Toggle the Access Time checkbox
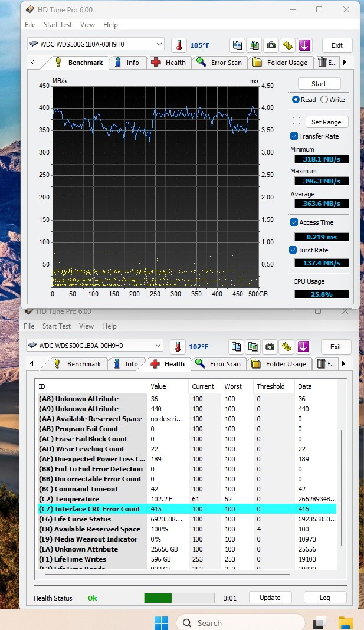 point(294,222)
